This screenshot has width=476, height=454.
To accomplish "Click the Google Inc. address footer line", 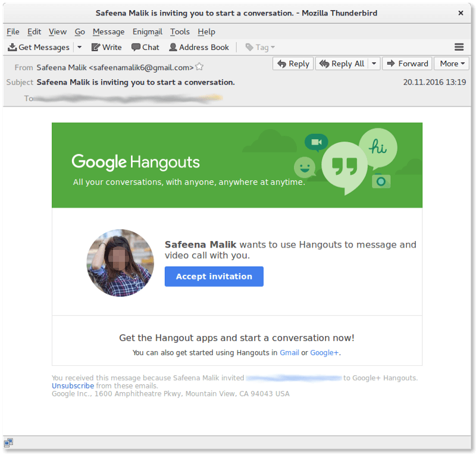I will [x=171, y=393].
